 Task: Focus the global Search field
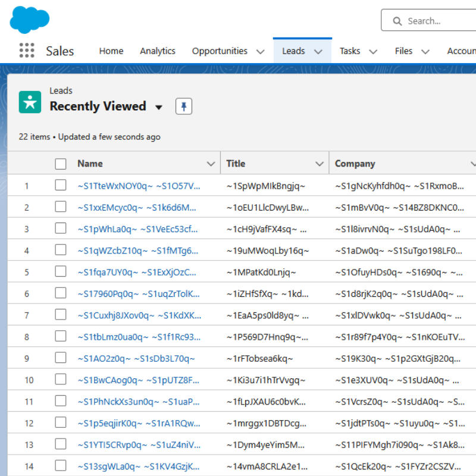(x=428, y=20)
